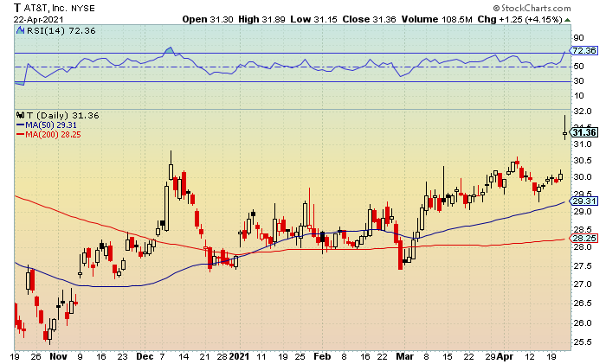Click the RSI(14) indicator line icon
This screenshot has height=364, width=606.
click(x=21, y=30)
